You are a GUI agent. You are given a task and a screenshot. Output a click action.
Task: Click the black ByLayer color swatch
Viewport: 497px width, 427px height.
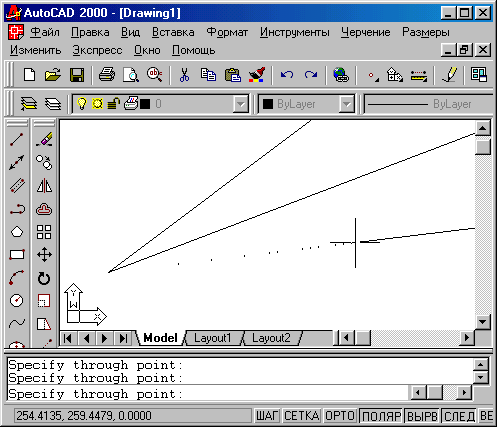268,104
